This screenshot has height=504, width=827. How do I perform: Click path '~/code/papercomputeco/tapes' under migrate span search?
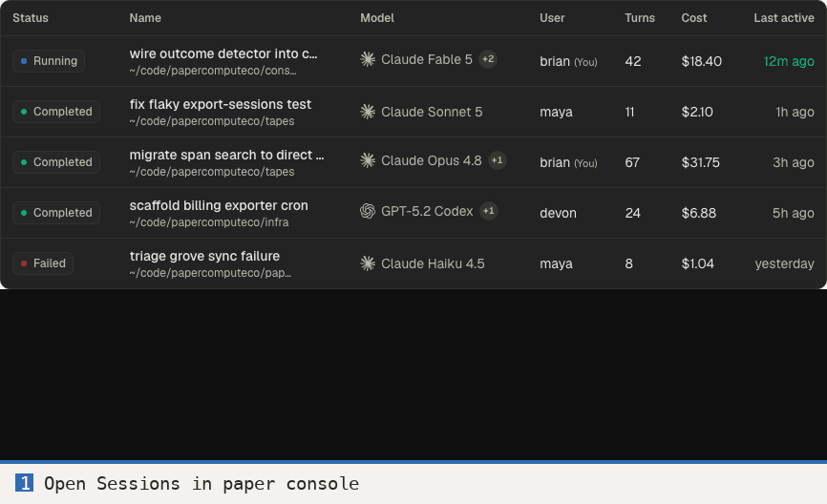212,172
